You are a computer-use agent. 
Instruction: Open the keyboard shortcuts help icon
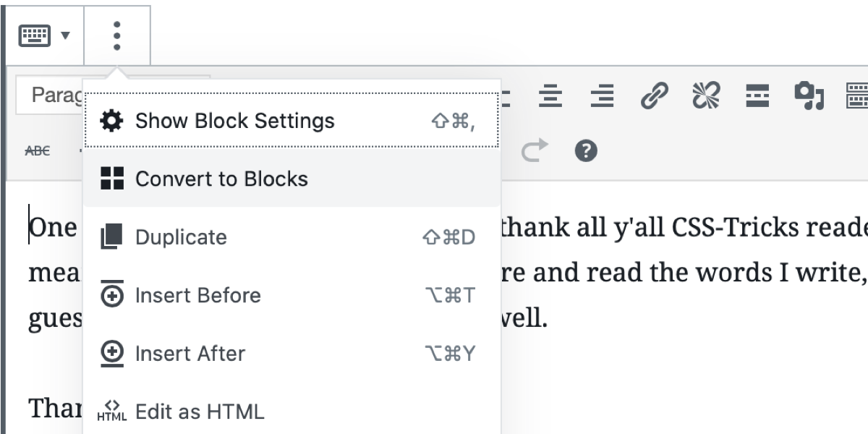tap(586, 151)
